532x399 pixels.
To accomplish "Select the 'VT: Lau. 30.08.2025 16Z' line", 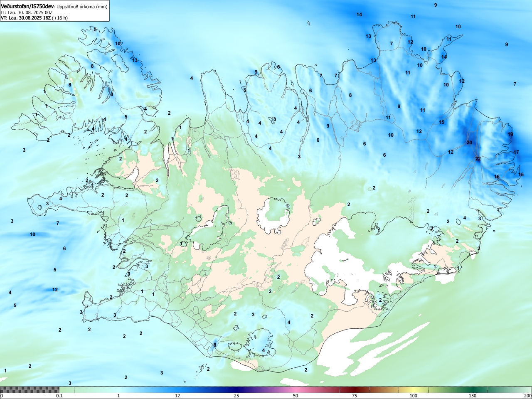I will (x=26, y=18).
